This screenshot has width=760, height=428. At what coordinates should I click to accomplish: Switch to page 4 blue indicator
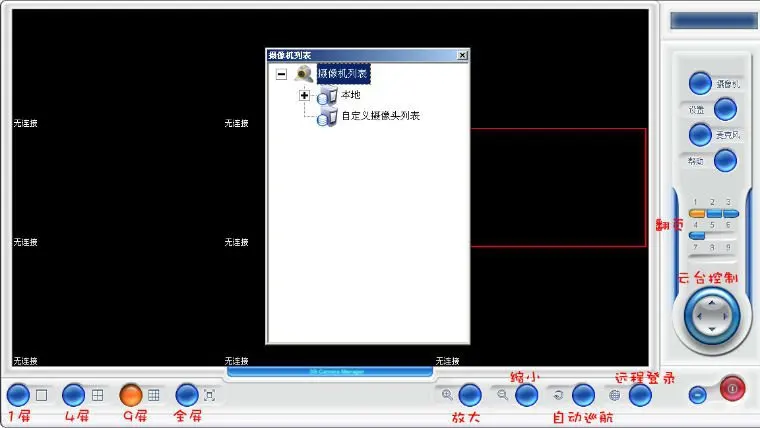tap(697, 236)
